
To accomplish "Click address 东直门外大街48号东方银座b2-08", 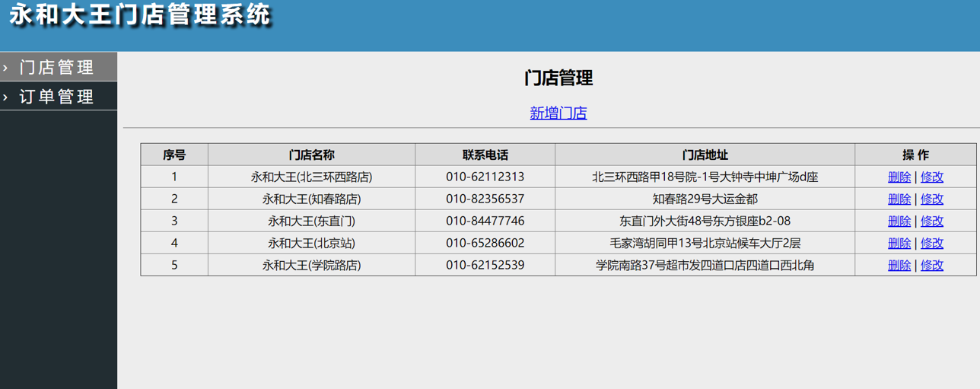I will (x=705, y=221).
